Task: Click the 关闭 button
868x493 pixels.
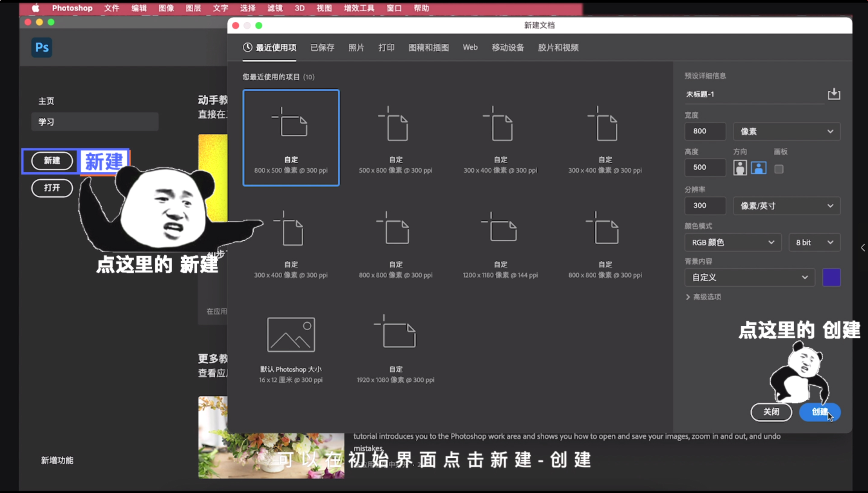Action: 772,412
